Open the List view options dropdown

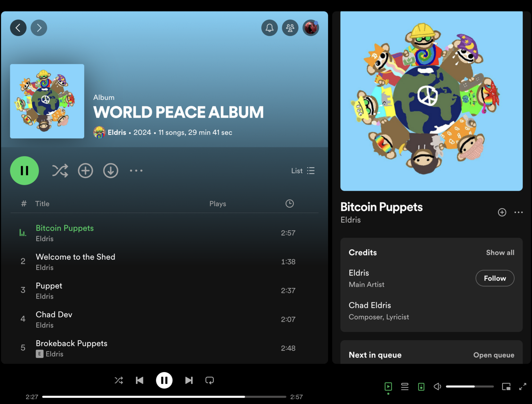(303, 171)
